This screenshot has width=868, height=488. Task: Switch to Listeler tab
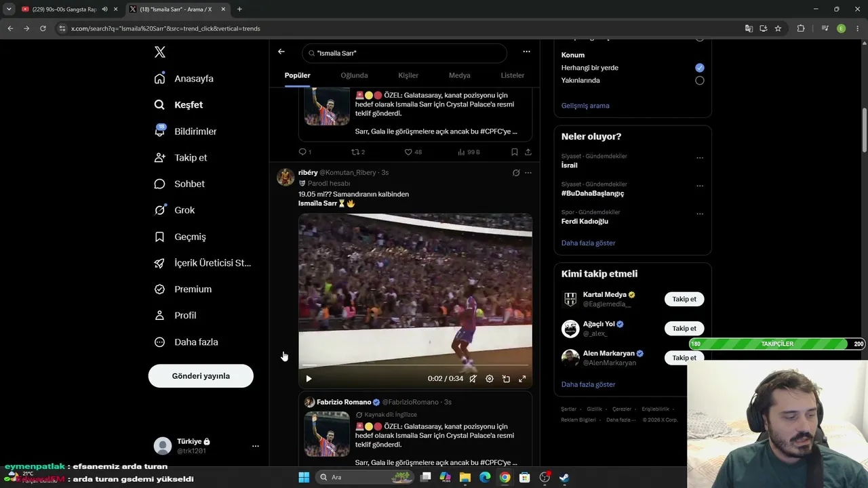point(513,75)
